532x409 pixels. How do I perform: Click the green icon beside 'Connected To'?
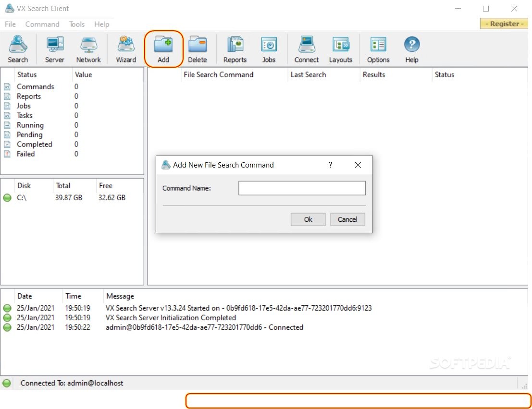tap(7, 383)
